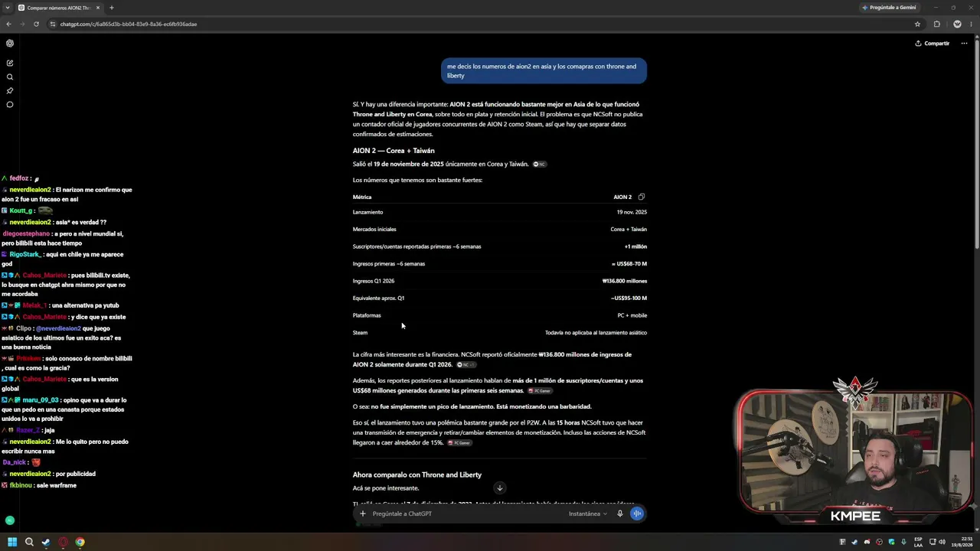Click the chat bubble icon in ChatGPT sidebar

[10, 104]
